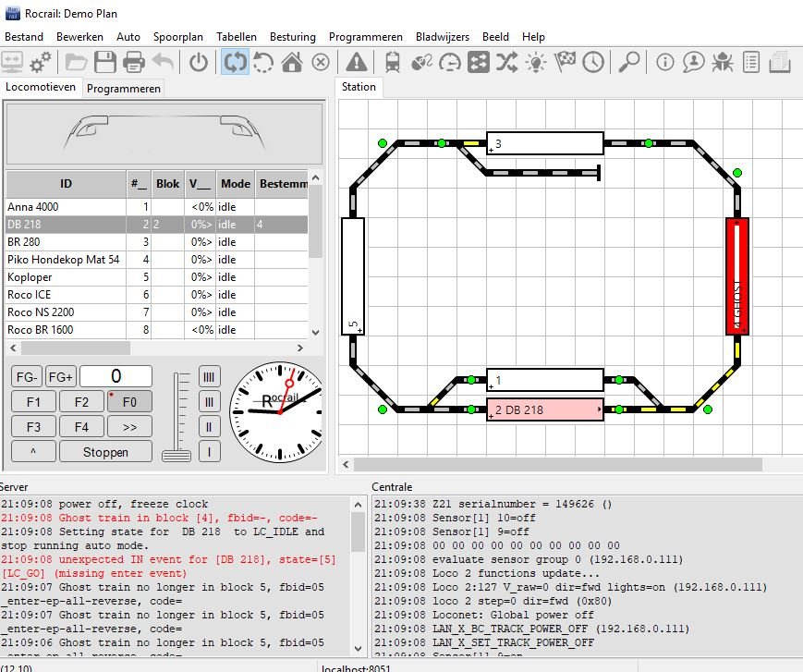This screenshot has width=803, height=672.
Task: Click the Mode column header
Action: point(235,184)
